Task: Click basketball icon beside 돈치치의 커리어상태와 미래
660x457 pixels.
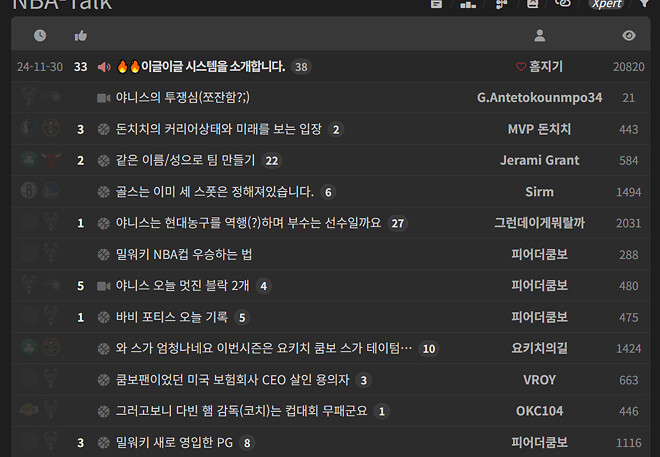Action: click(x=104, y=129)
